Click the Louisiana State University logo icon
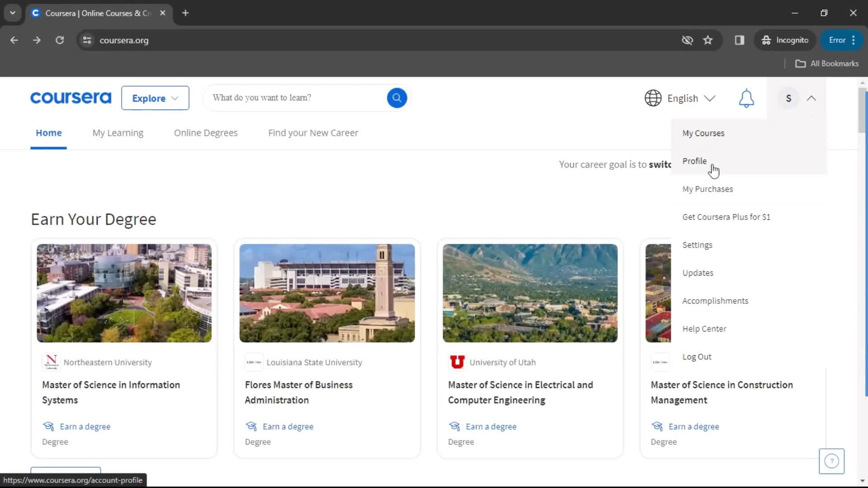868x488 pixels. click(253, 361)
